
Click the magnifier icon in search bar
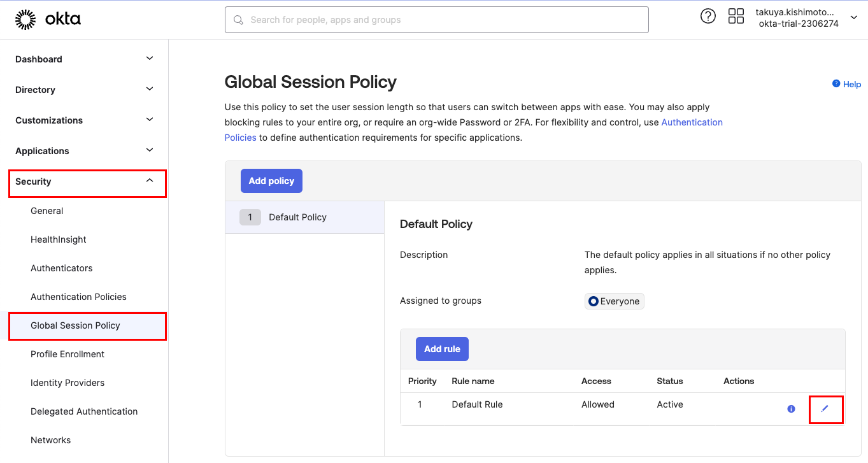point(239,20)
